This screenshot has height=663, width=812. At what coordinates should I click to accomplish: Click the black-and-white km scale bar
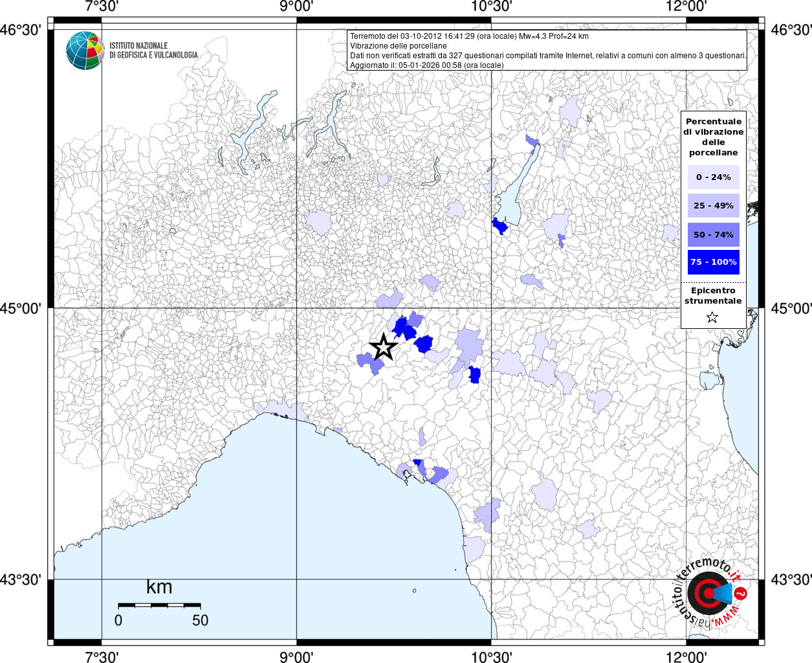point(159,605)
